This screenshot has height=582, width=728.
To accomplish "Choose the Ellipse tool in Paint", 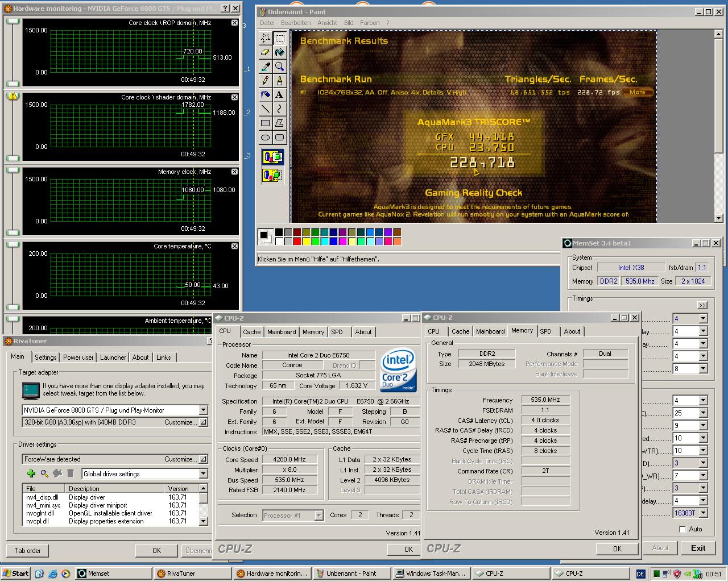I will coord(266,137).
